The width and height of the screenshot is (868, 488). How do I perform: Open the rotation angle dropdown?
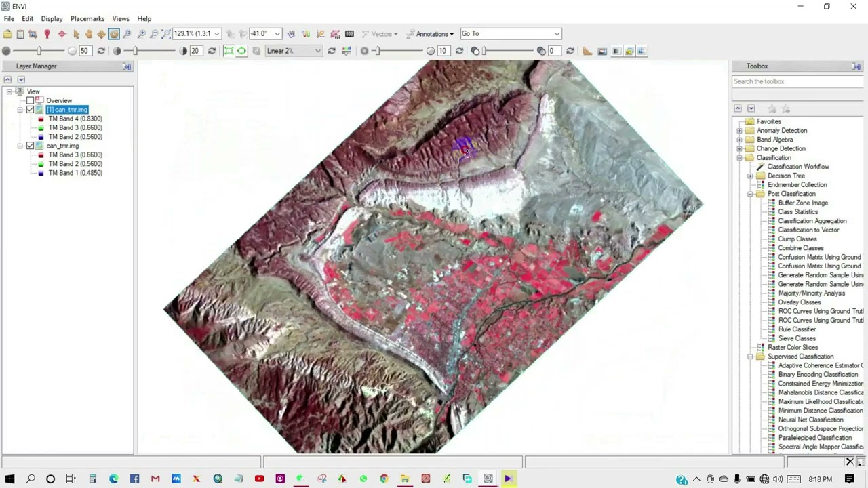tap(277, 33)
